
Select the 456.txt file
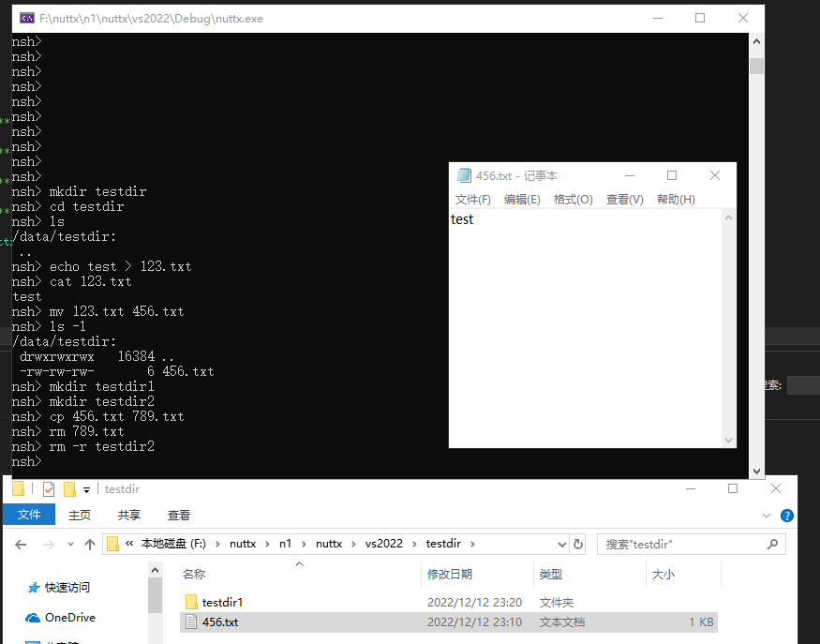point(448,622)
